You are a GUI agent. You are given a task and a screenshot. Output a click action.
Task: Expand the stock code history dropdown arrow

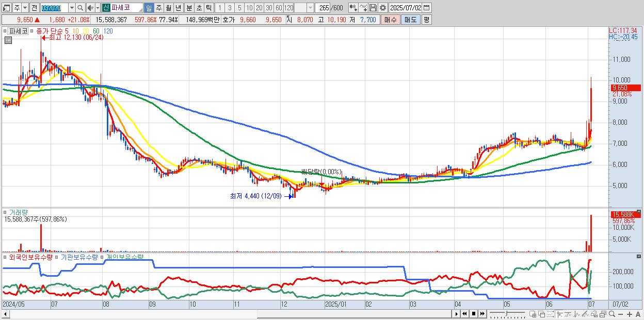pos(72,8)
